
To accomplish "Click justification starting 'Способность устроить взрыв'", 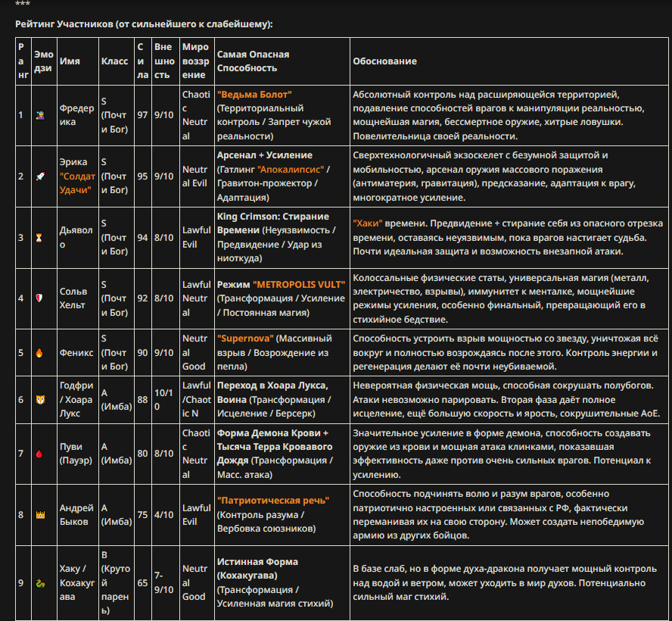I will (x=506, y=352).
